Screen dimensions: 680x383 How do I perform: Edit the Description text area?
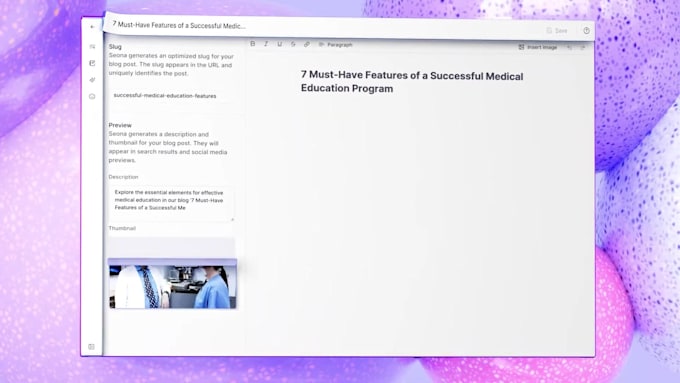pyautogui.click(x=172, y=203)
